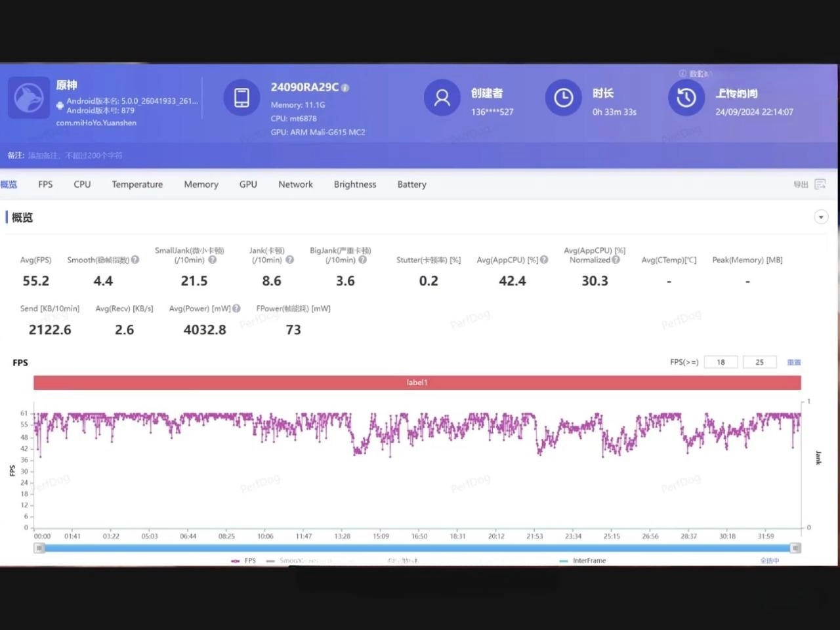Open the Memory tab
The image size is (840, 630).
[x=201, y=184]
